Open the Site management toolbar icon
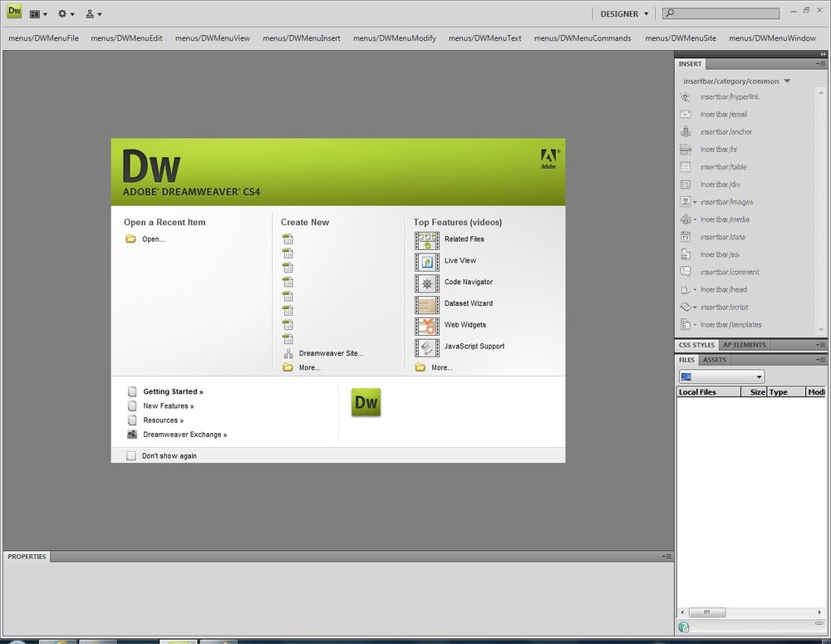831x644 pixels. [x=93, y=14]
